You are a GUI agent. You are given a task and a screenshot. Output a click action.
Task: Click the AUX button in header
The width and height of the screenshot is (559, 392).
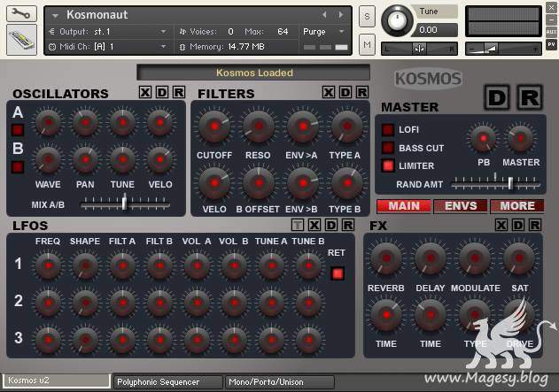pos(551,32)
